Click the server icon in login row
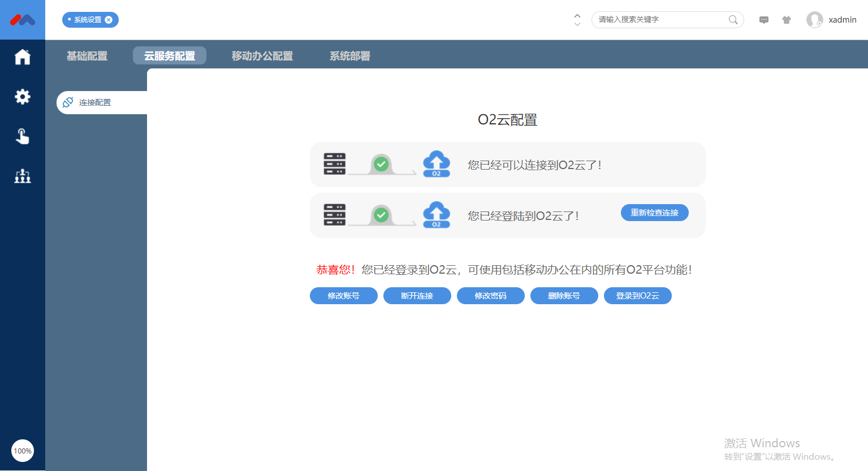This screenshot has width=868, height=471. click(x=335, y=215)
